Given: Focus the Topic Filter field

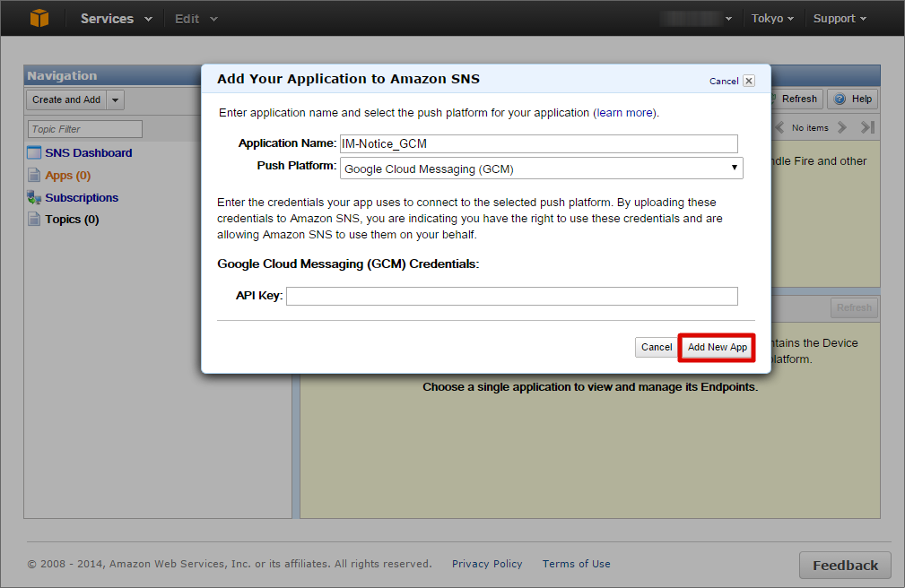Looking at the screenshot, I should [x=85, y=129].
